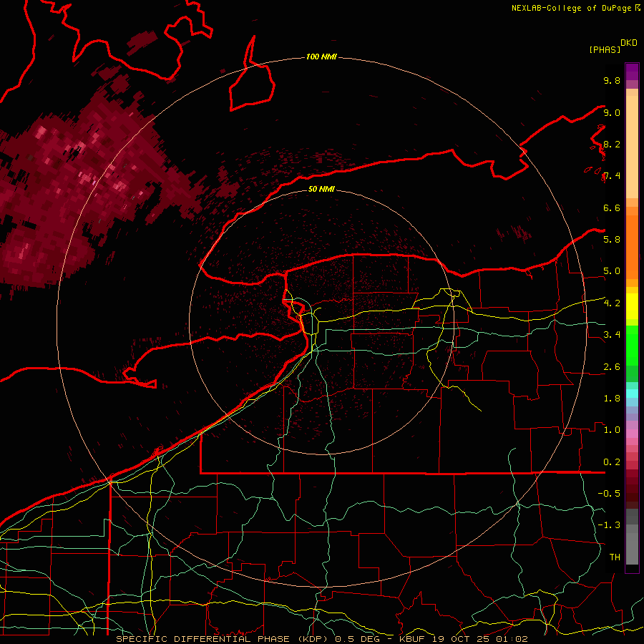Click the 19 OCT 25 date
The height and width of the screenshot is (644, 644).
(462, 639)
